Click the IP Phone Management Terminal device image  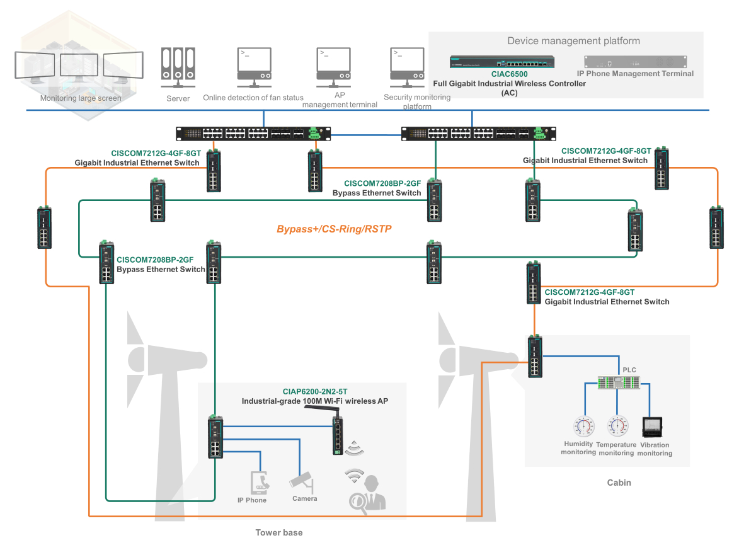[634, 62]
